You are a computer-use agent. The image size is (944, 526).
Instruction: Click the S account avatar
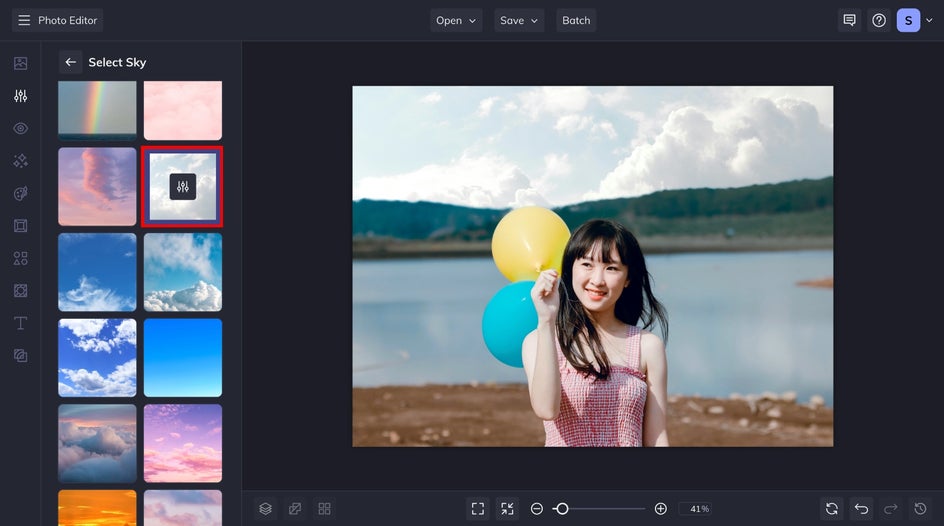908,20
